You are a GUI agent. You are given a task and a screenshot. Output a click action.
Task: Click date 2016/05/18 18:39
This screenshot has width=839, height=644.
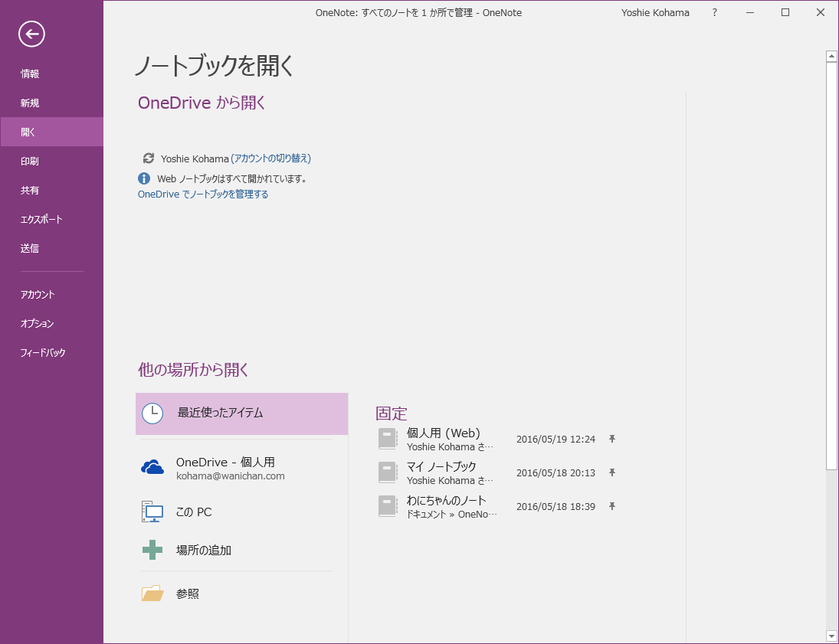pos(556,506)
